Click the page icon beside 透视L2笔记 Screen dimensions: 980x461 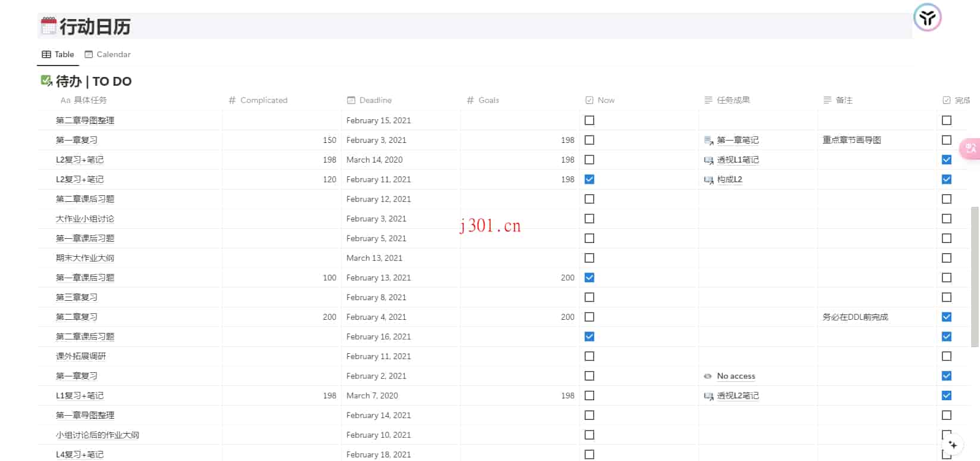coord(709,395)
